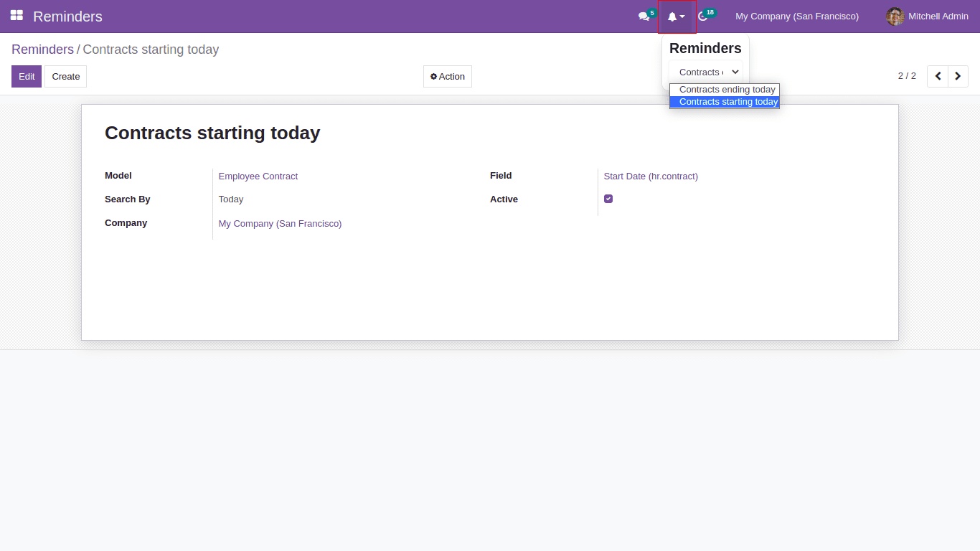
Task: Uncheck Active on the reminder form
Action: (x=608, y=199)
